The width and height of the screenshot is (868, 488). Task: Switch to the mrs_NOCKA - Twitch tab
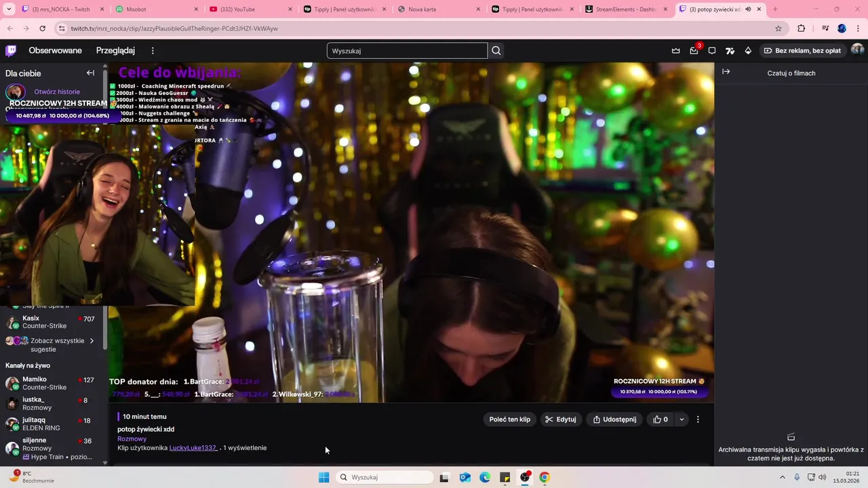[x=62, y=9]
